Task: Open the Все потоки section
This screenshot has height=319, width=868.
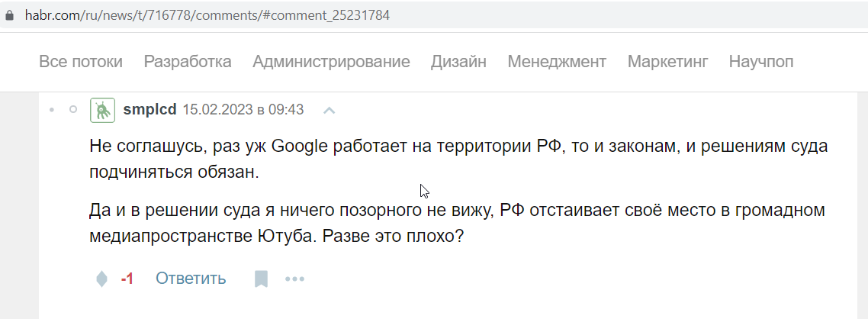Action: 81,62
